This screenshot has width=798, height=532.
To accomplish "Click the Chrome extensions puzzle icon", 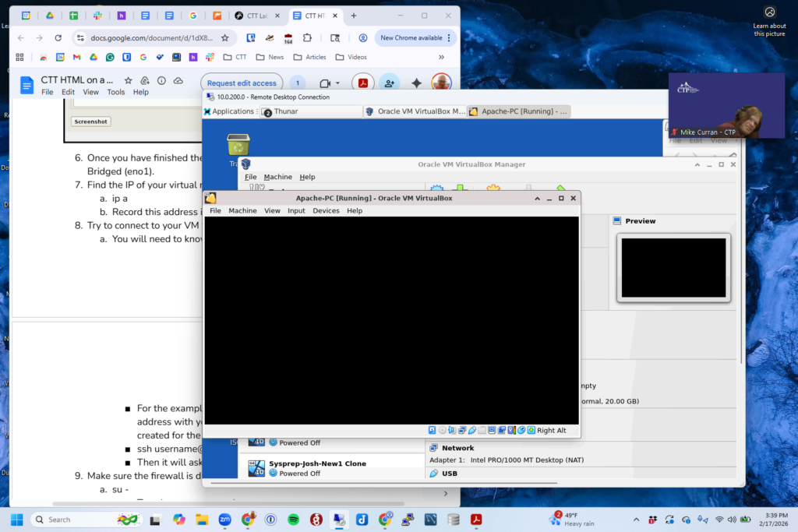I will click(x=307, y=37).
